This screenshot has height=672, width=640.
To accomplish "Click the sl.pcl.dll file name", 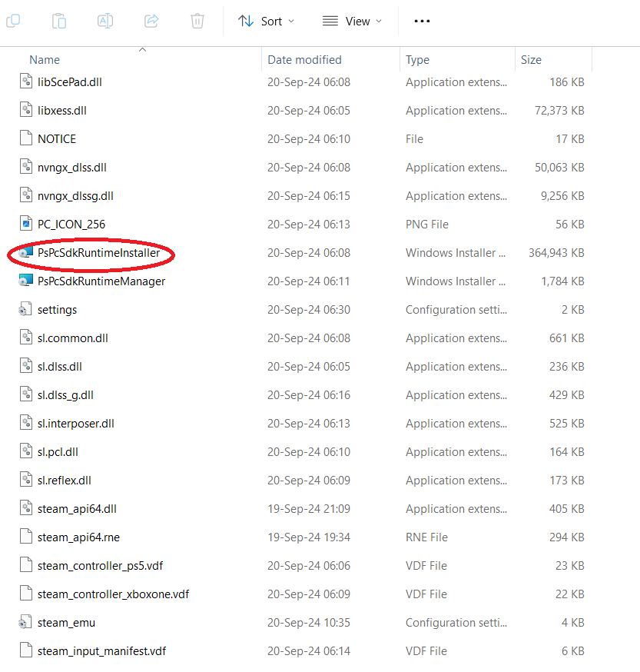I will pyautogui.click(x=58, y=452).
